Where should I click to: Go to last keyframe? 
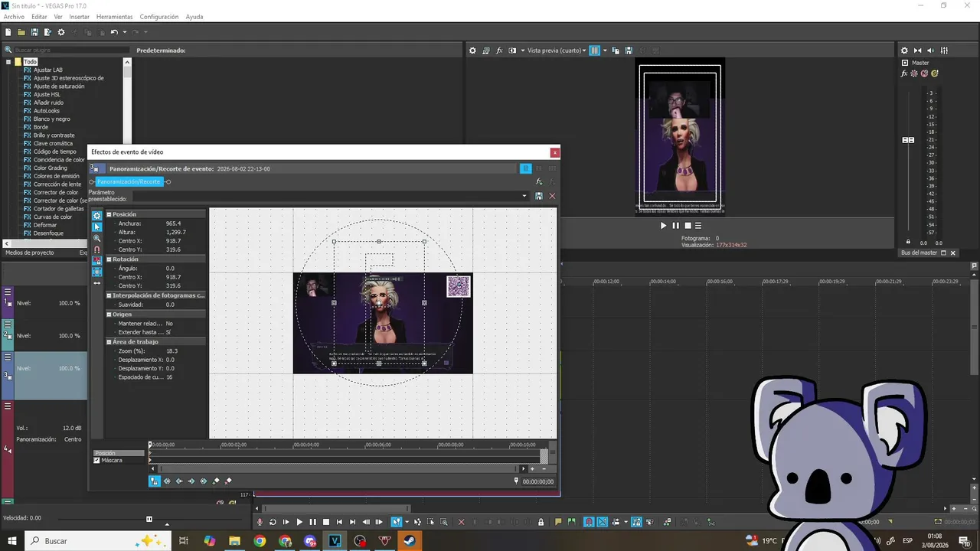204,481
